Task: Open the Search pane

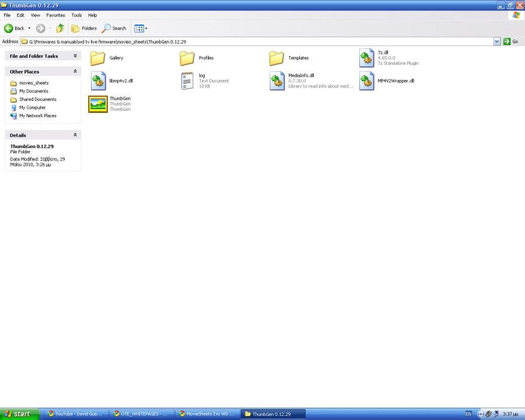Action: pyautogui.click(x=114, y=29)
